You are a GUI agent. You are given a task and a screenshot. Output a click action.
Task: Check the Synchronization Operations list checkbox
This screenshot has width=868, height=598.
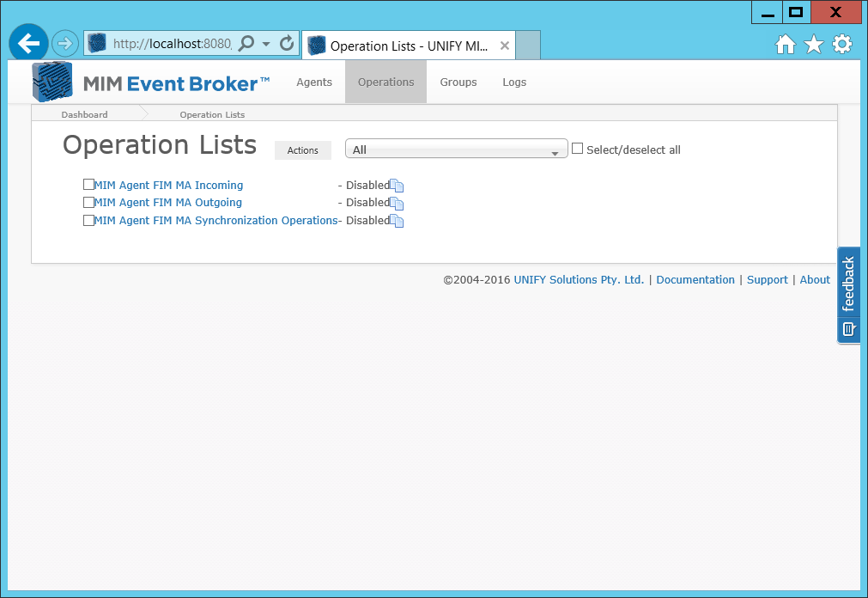(88, 220)
